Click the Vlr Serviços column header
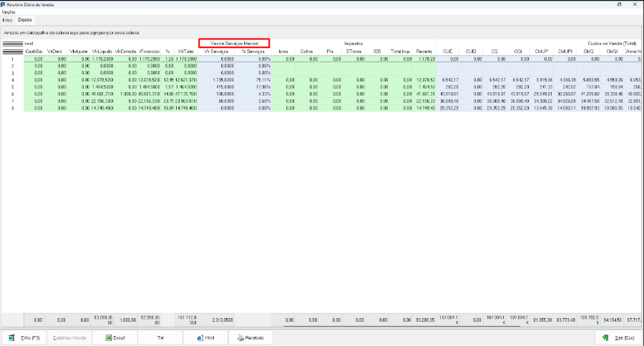644x346 pixels. click(x=216, y=51)
